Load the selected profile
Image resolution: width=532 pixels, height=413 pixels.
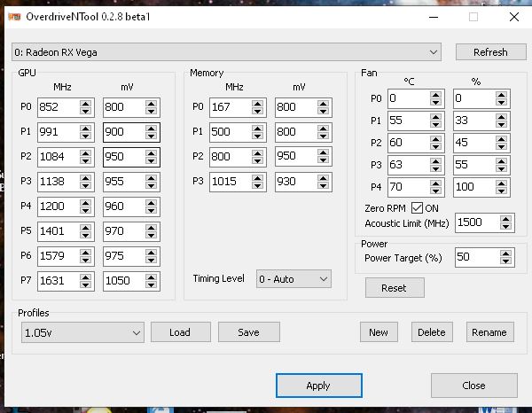coord(180,332)
